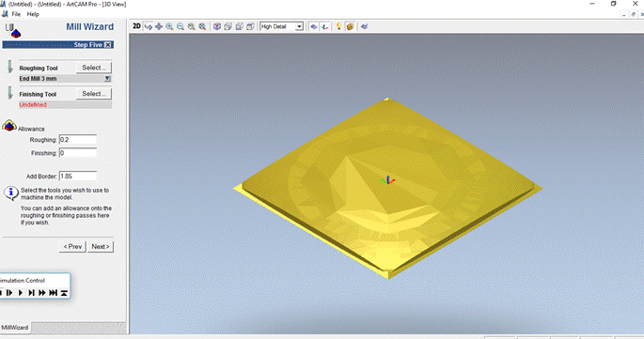Select a Roughing Tool with Select button
This screenshot has height=339, width=644.
(x=94, y=68)
